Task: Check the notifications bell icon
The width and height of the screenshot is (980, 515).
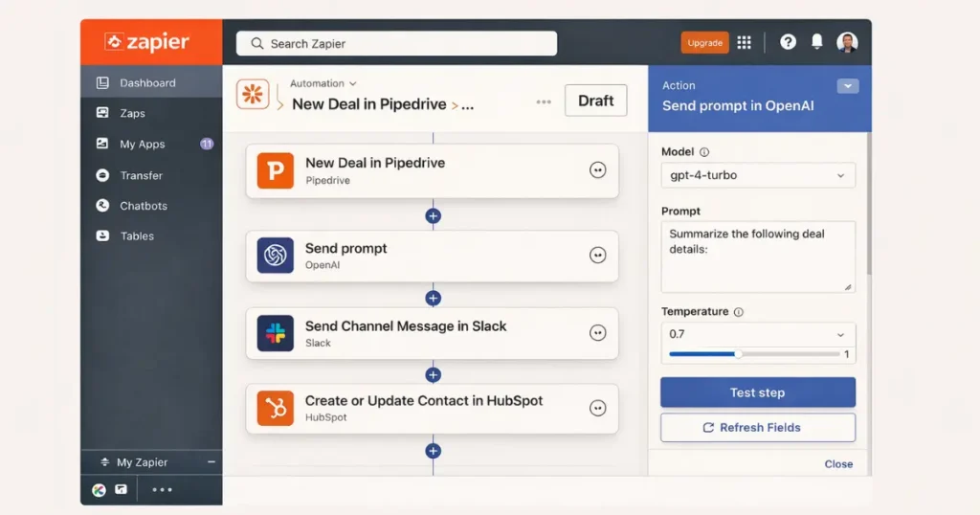Action: click(816, 43)
